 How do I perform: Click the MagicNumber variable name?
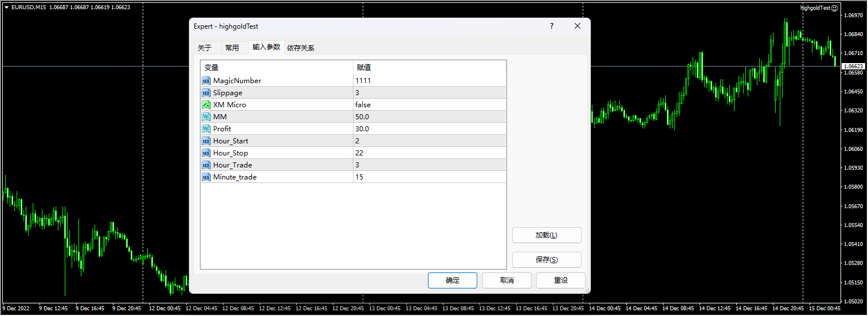pyautogui.click(x=237, y=81)
